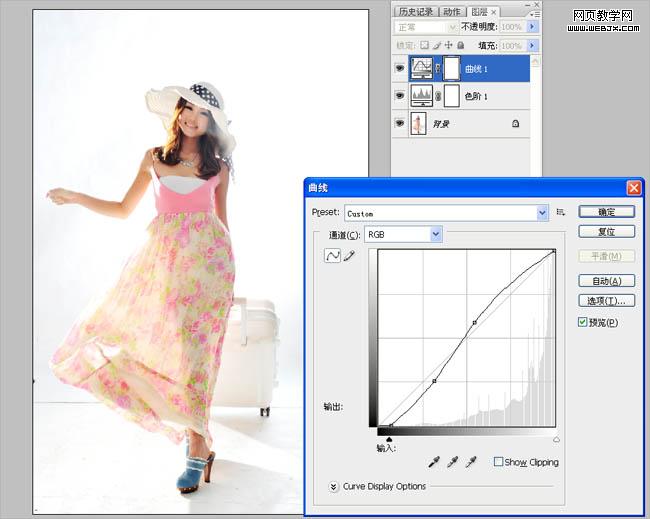Screen dimensions: 650x519
Task: Enable the Show Clipping checkbox
Action: [x=499, y=461]
